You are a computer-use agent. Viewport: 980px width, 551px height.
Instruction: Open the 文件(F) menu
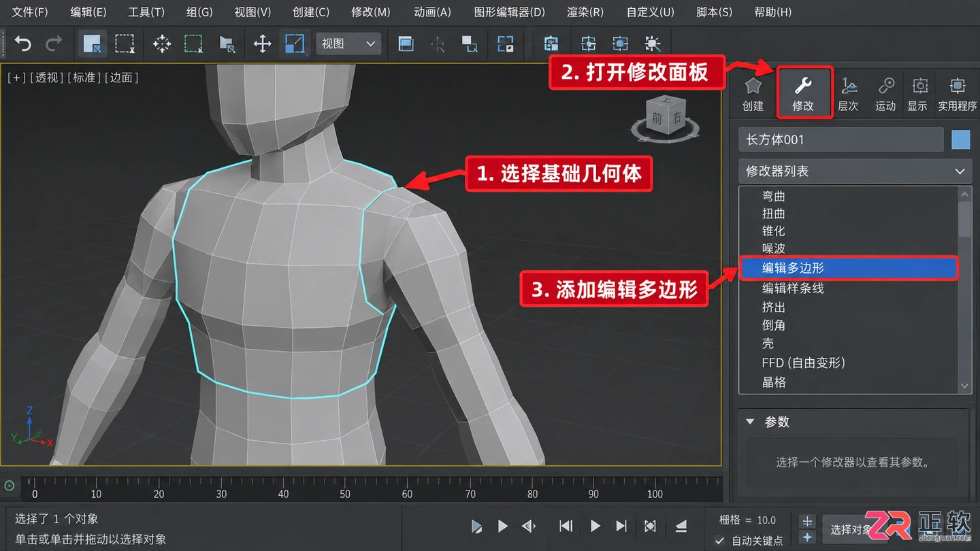[x=30, y=12]
